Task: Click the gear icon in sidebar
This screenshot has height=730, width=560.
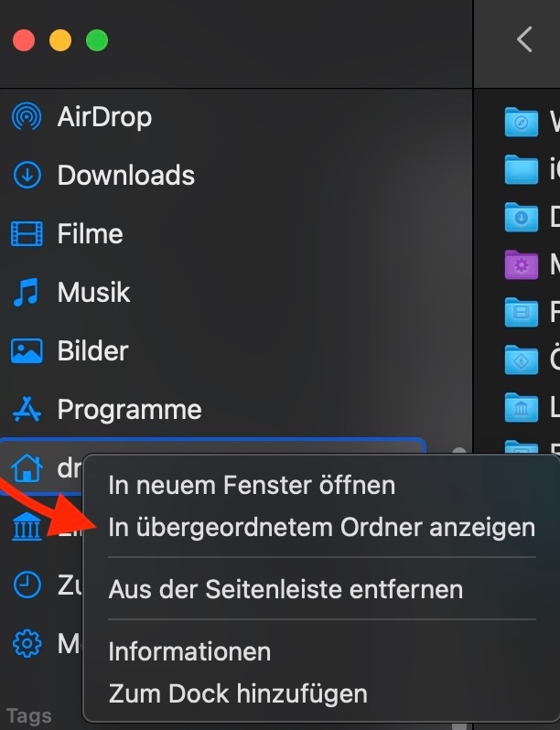Action: tap(27, 643)
